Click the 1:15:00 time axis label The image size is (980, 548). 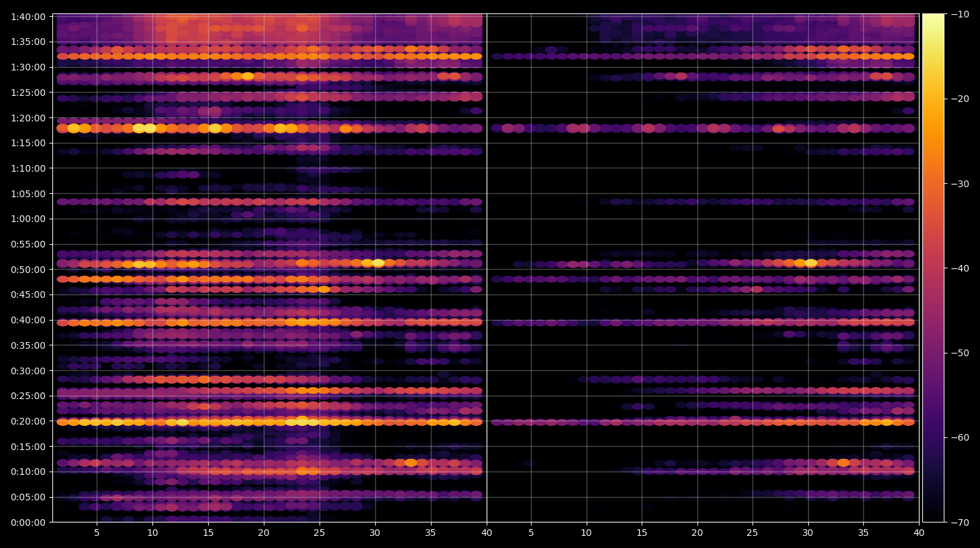(x=28, y=143)
